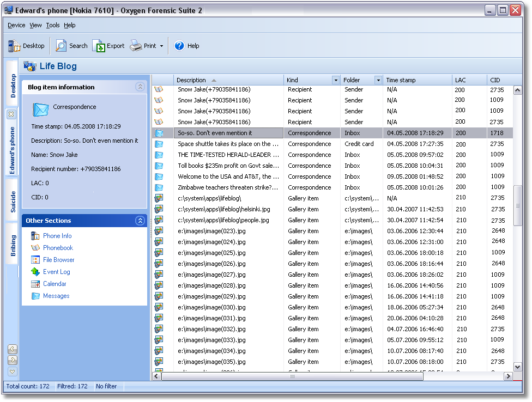This screenshot has width=532, height=402.
Task: Open Phone Info section
Action: point(57,236)
